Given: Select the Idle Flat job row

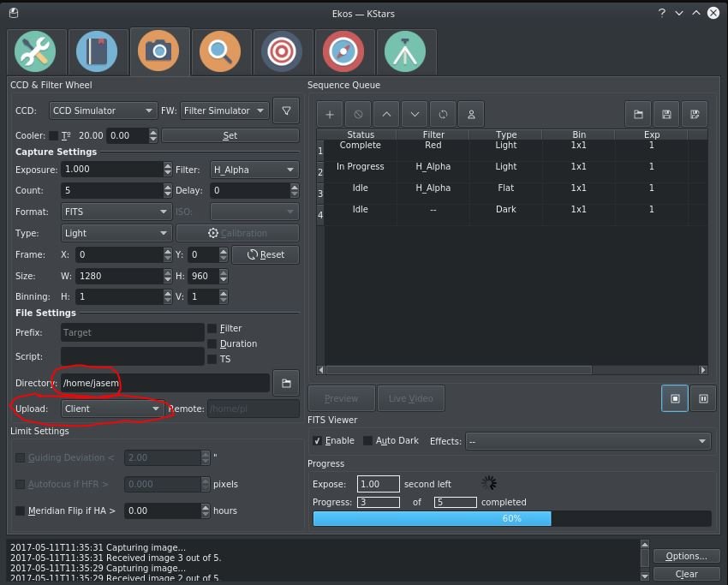Looking at the screenshot, I should tap(512, 193).
